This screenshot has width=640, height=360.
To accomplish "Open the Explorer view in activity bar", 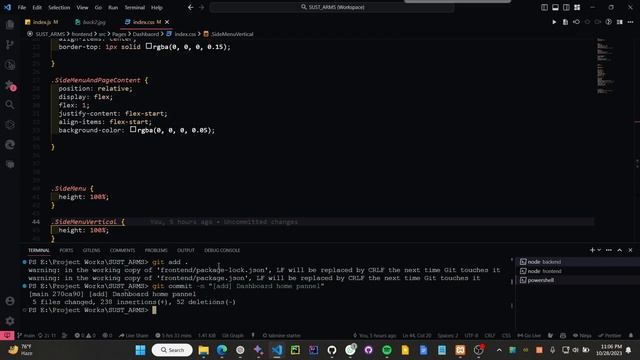I will [x=10, y=24].
